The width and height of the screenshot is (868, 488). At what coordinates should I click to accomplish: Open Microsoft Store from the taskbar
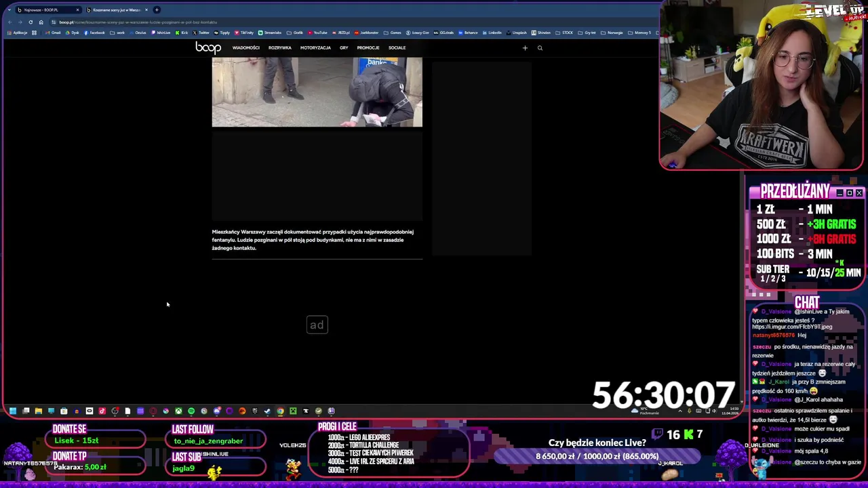(64, 411)
